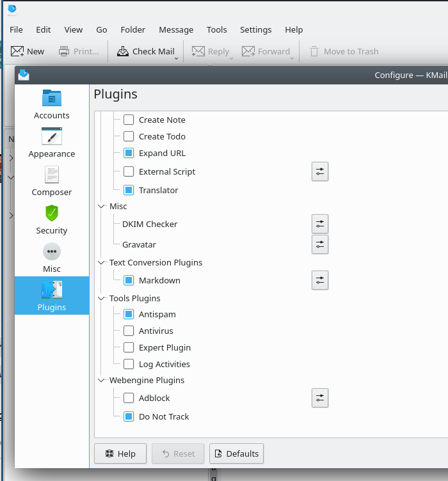This screenshot has height=481, width=448.
Task: Open the Go menu
Action: coord(102,30)
